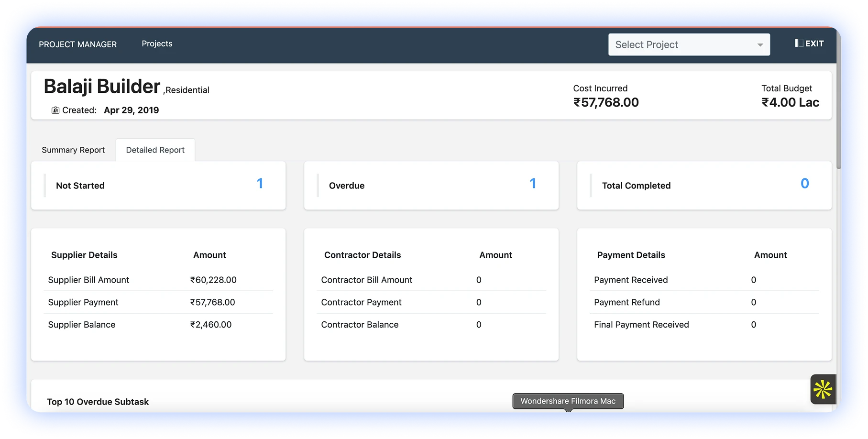Switch to the Detailed Report tab
The height and width of the screenshot is (439, 868).
155,150
